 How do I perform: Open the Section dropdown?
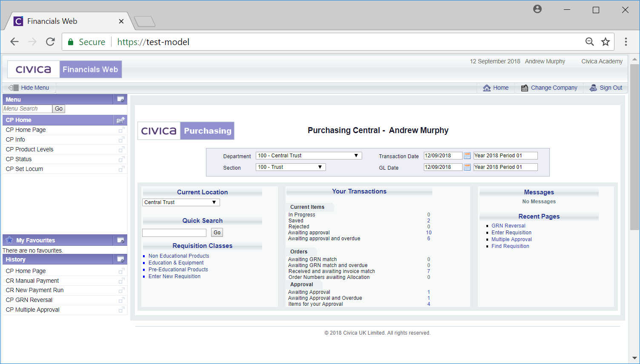(291, 167)
